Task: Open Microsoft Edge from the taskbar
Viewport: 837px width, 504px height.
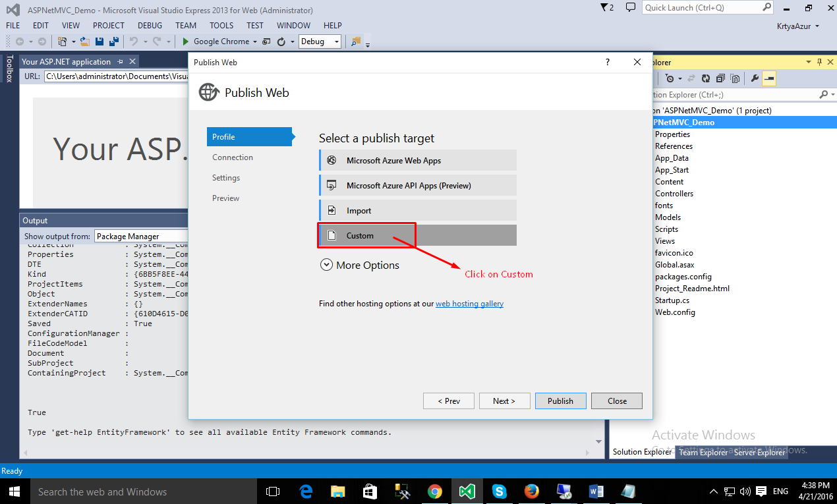Action: tap(306, 491)
